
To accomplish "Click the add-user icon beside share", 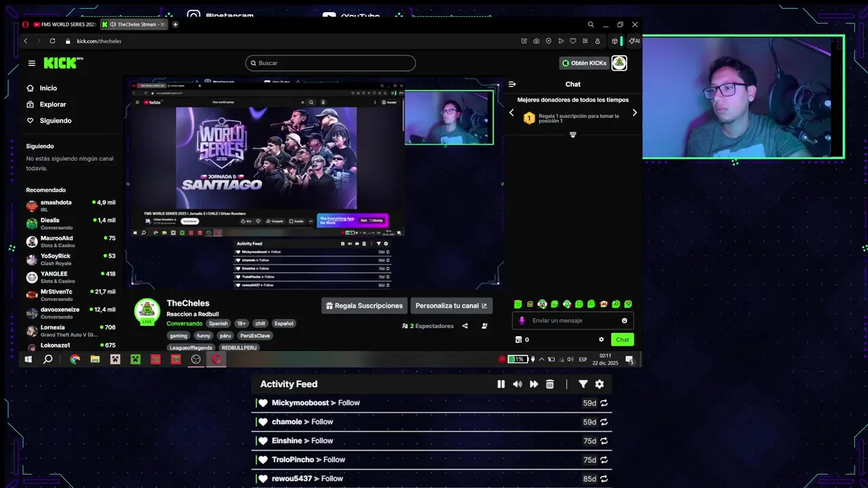I will point(484,326).
